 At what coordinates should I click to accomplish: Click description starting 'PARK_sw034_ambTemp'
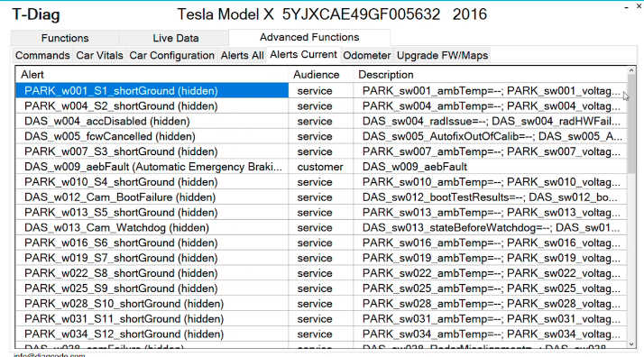(490, 334)
